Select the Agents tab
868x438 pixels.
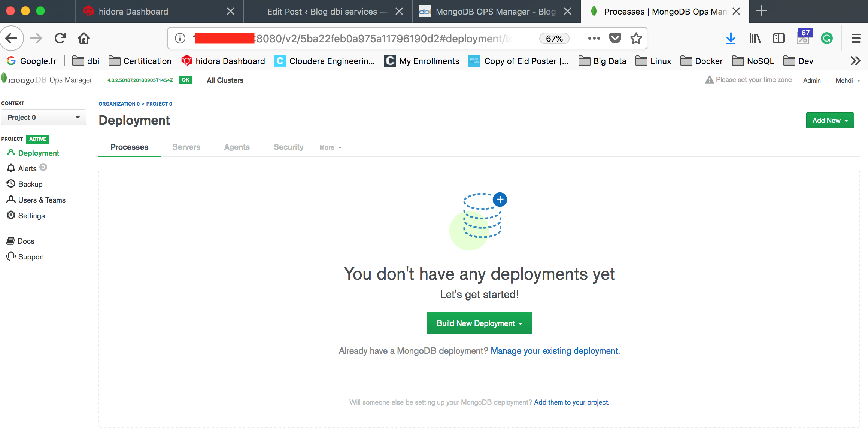237,147
